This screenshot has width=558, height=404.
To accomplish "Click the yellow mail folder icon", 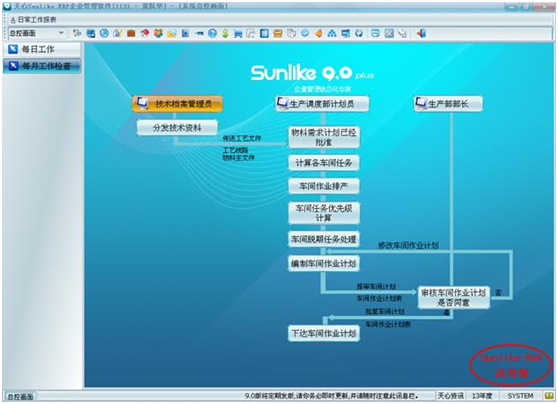I will [172, 33].
